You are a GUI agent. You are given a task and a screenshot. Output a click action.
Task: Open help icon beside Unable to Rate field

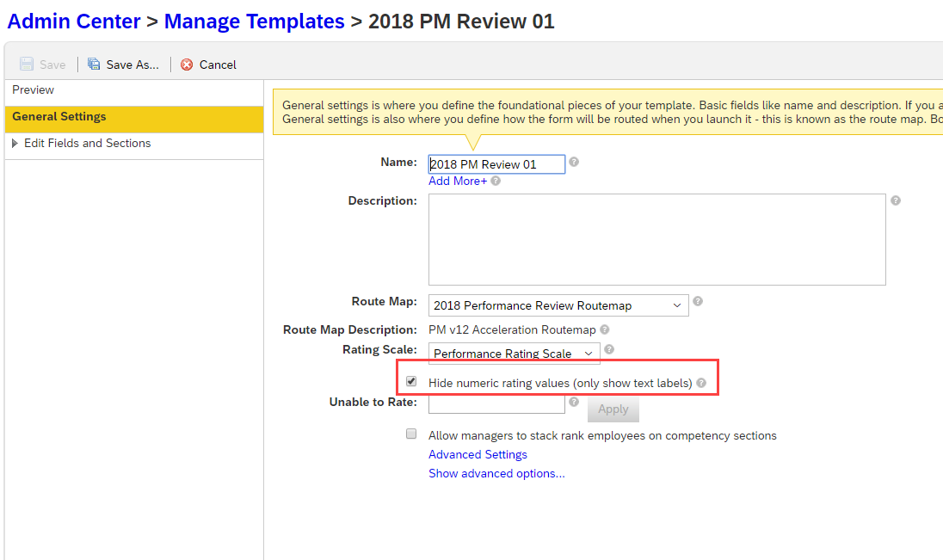pos(574,402)
